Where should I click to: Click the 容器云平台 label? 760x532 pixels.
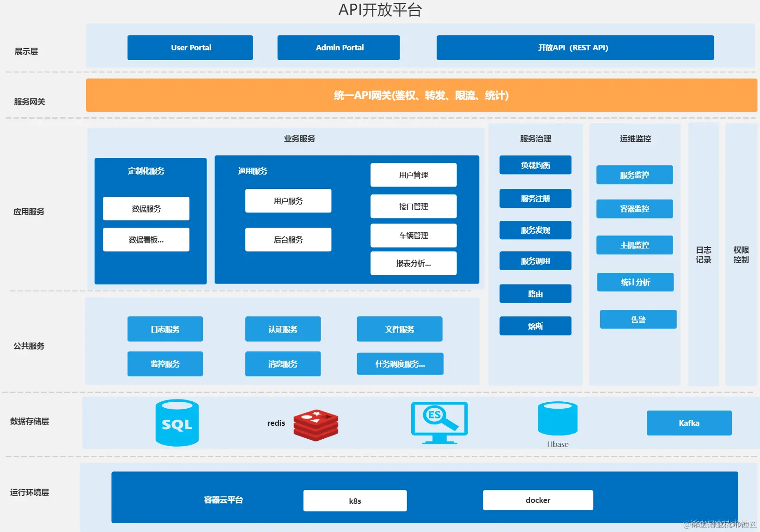point(223,500)
